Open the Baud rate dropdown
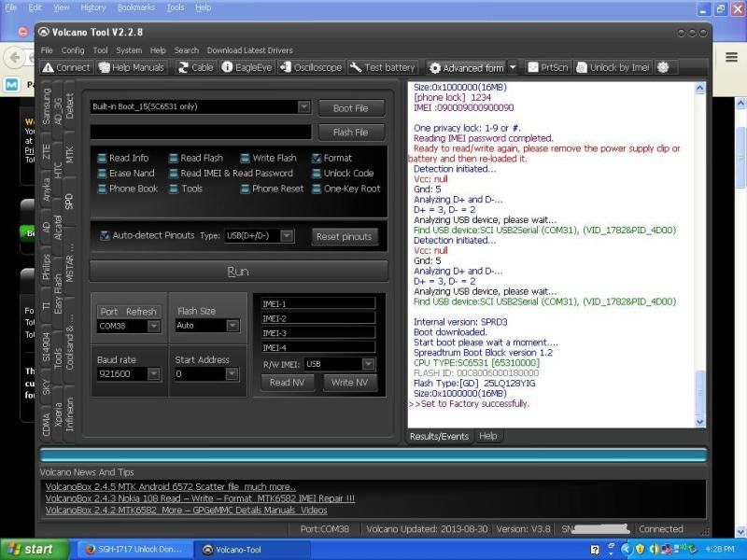The width and height of the screenshot is (747, 560). click(153, 374)
